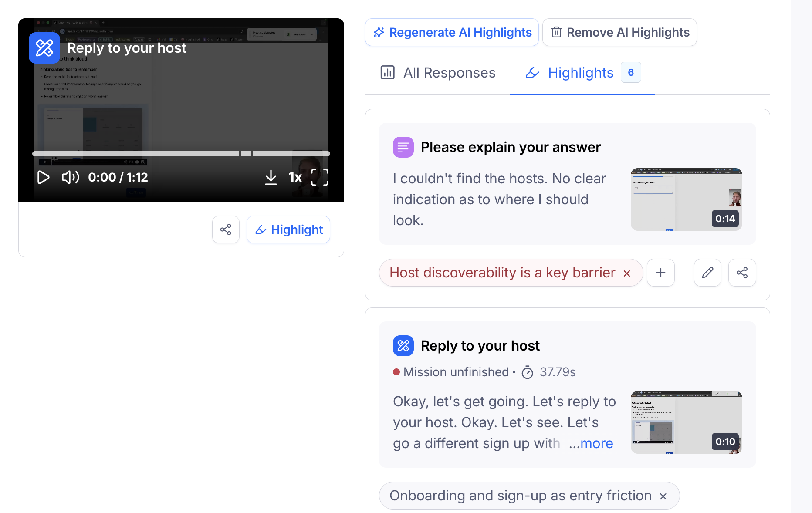The height and width of the screenshot is (513, 812).
Task: Mute the video volume
Action: coord(70,177)
